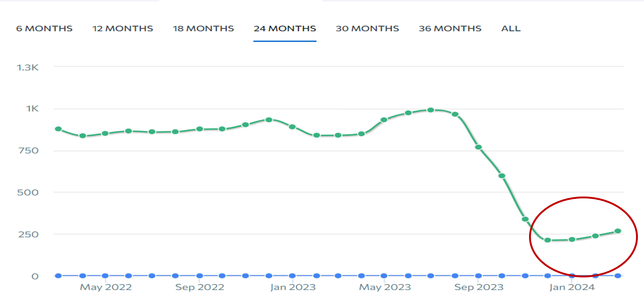The width and height of the screenshot is (644, 297).
Task: Click the first leftmost blue data point
Action: [x=58, y=276]
